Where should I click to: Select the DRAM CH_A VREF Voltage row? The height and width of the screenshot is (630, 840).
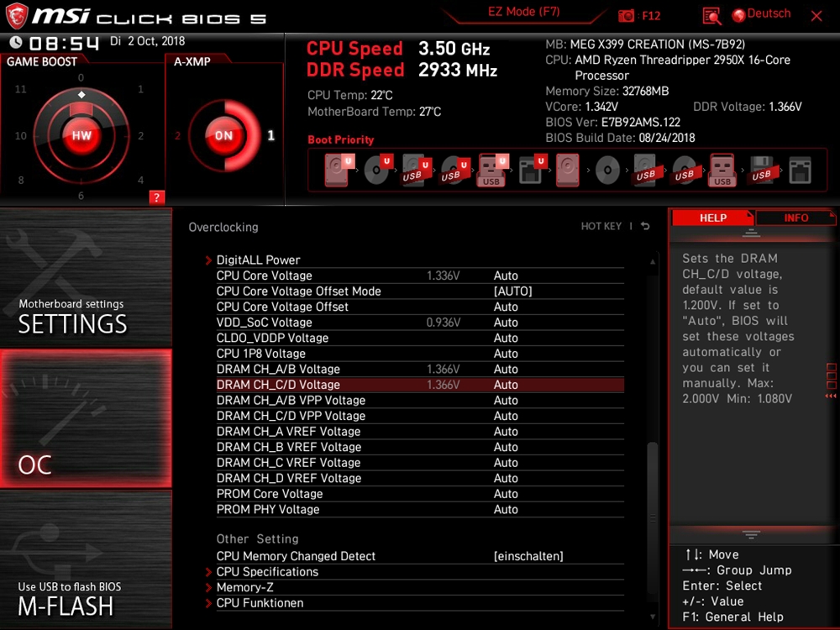(420, 431)
